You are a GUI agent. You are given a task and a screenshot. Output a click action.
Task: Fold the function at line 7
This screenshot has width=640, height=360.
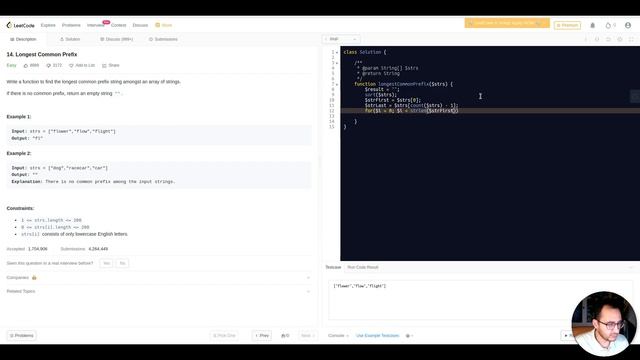[337, 84]
